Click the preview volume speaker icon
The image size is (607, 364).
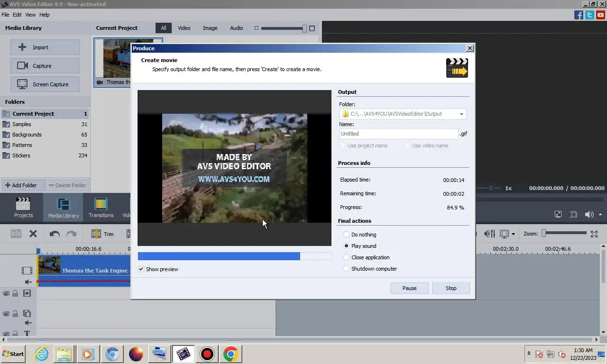coord(589,214)
